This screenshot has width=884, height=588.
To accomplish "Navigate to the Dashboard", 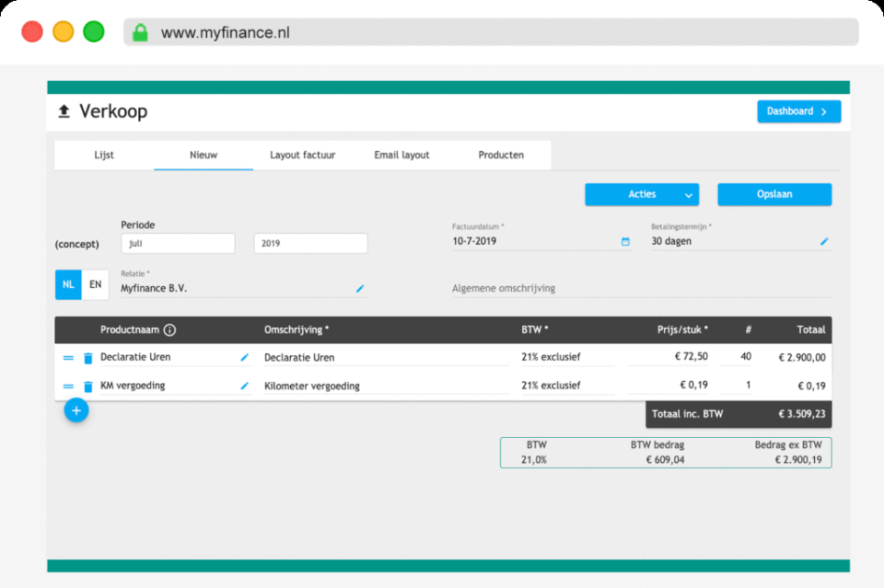I will click(798, 110).
